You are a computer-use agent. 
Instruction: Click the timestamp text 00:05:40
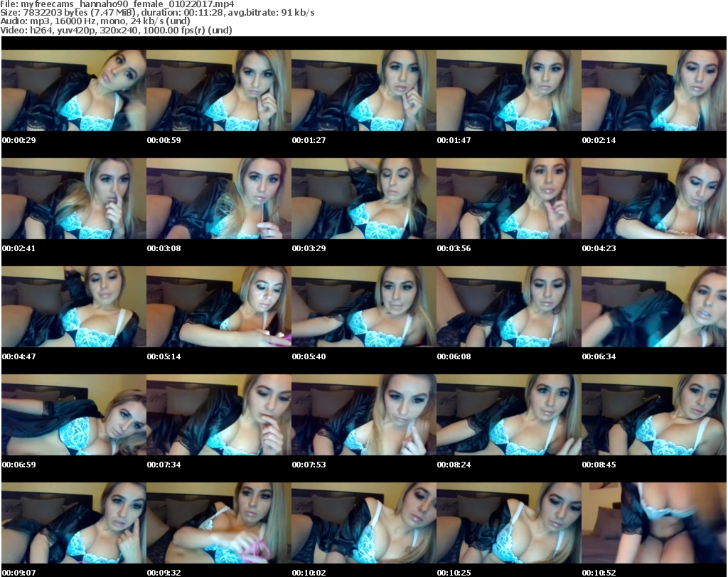coord(309,356)
